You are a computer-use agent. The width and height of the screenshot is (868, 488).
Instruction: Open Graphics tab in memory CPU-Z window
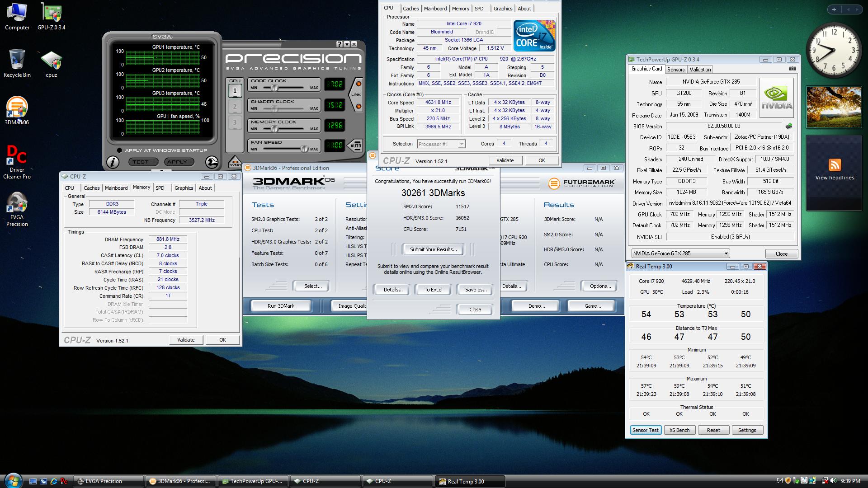[x=184, y=188]
